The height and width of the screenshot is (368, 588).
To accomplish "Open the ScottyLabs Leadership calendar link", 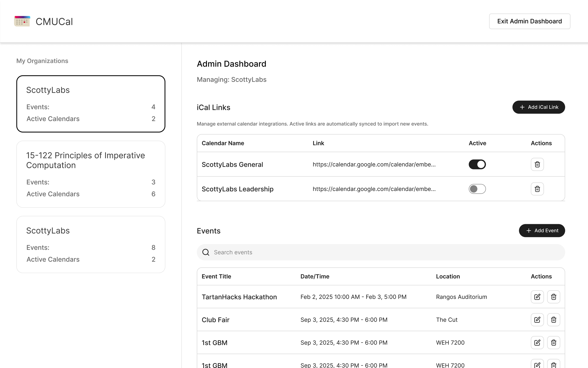I will click(374, 189).
